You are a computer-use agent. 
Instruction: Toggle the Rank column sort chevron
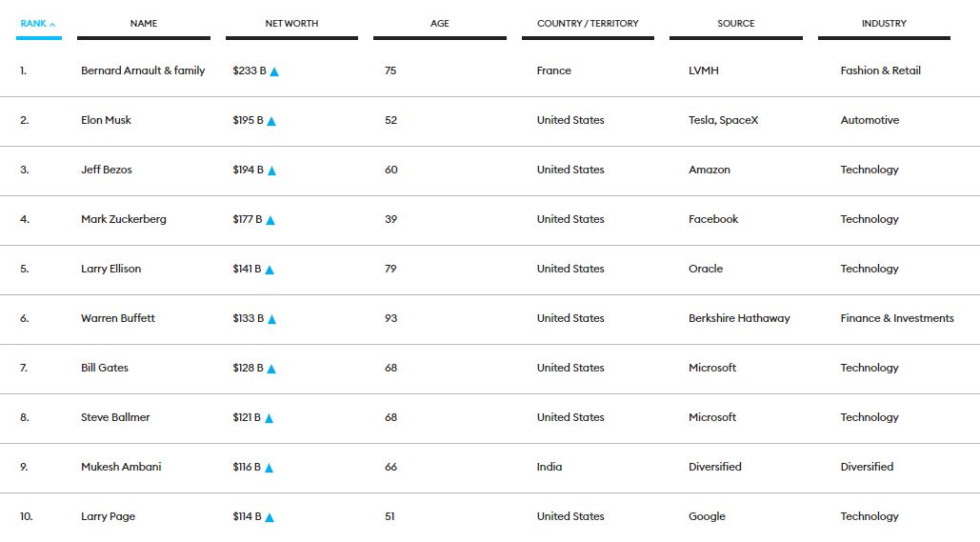(x=52, y=24)
